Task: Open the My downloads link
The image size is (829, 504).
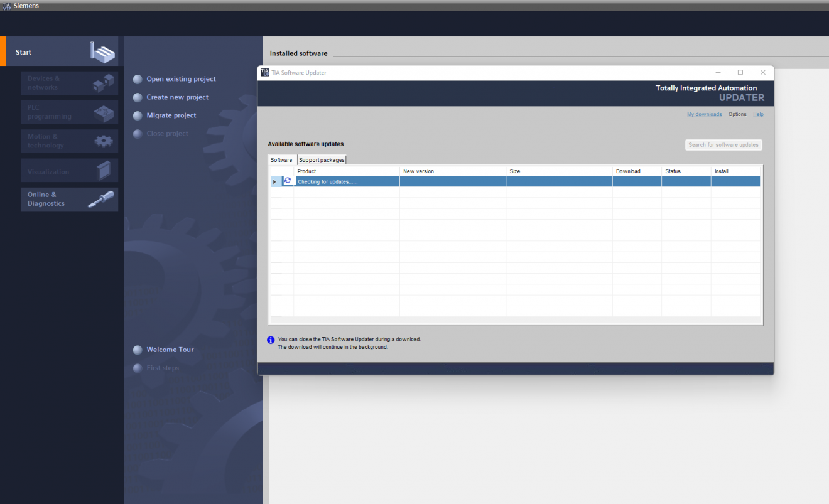Action: [704, 114]
